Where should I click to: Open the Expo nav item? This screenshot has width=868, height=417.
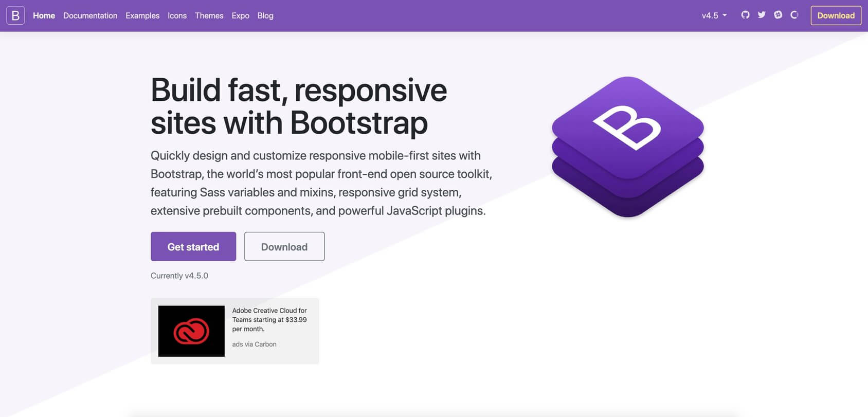point(240,15)
